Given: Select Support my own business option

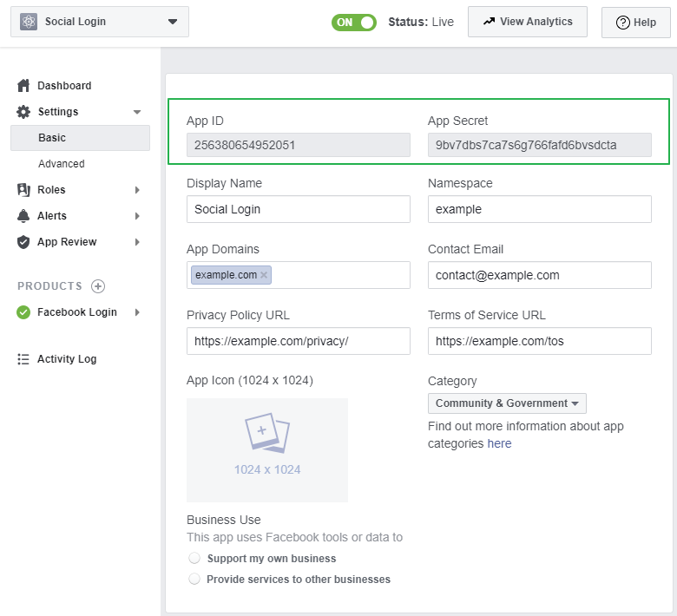Looking at the screenshot, I should 194,559.
